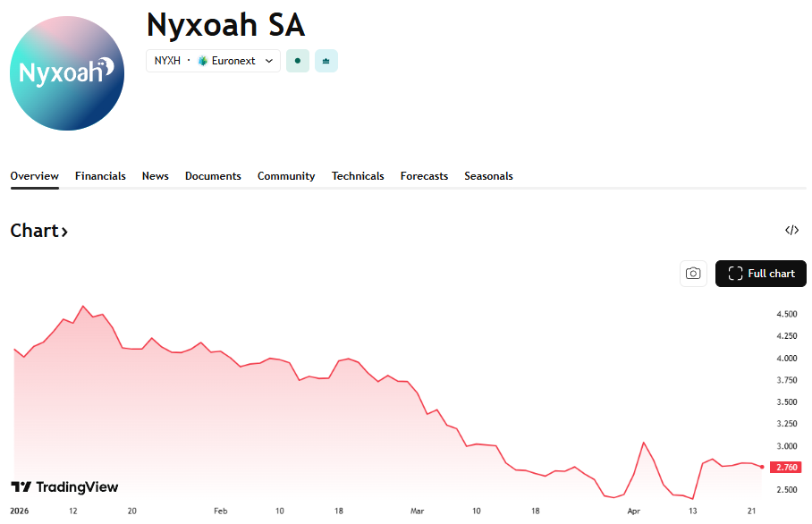Click the market status dot icon
This screenshot has height=524, width=812.
click(x=297, y=61)
